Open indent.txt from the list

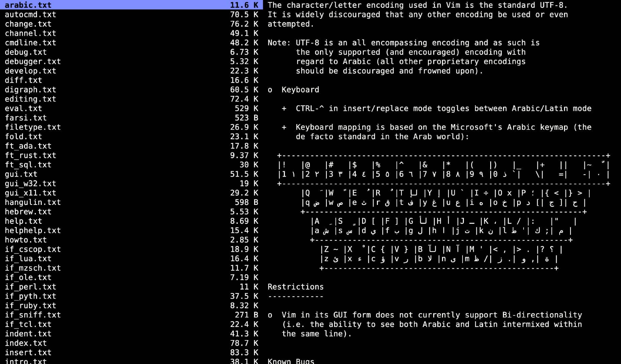[131, 334]
